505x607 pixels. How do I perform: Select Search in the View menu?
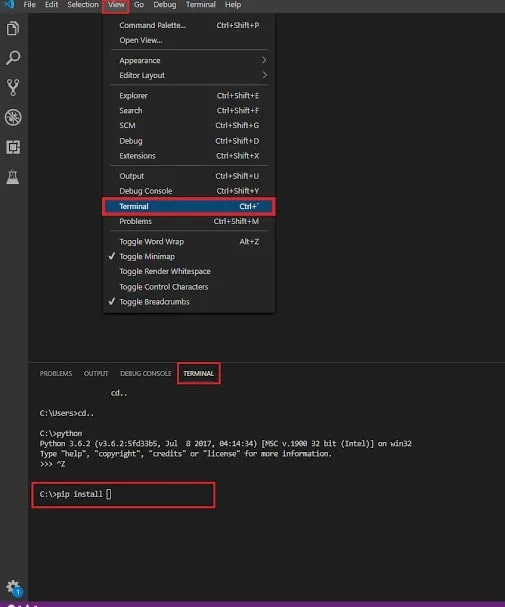189,111
